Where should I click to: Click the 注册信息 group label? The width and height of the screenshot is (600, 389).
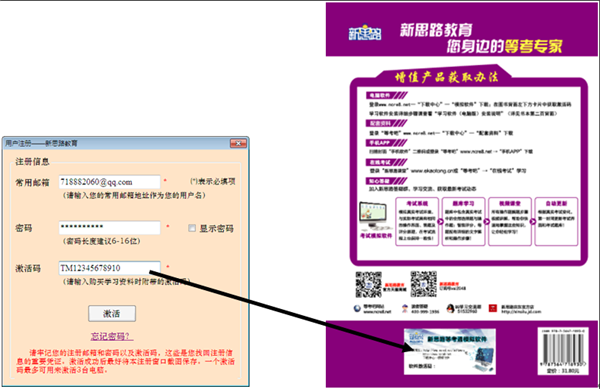32,162
